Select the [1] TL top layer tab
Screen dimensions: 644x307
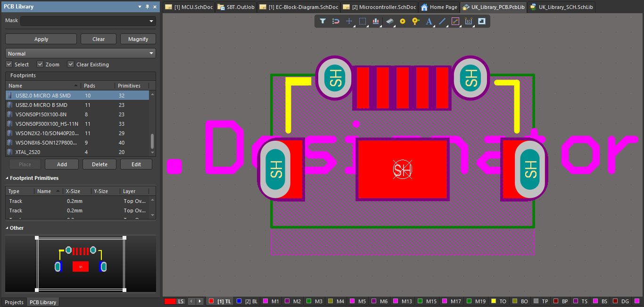(x=220, y=301)
